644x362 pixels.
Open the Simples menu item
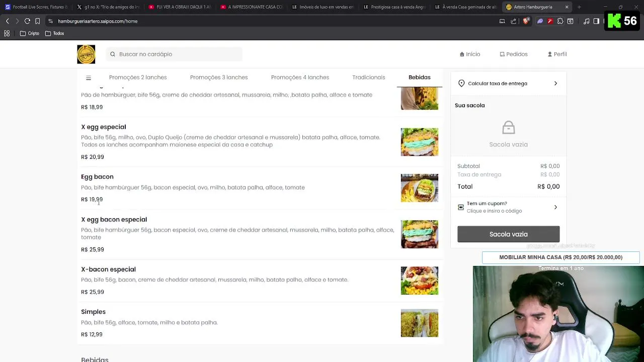click(x=260, y=323)
